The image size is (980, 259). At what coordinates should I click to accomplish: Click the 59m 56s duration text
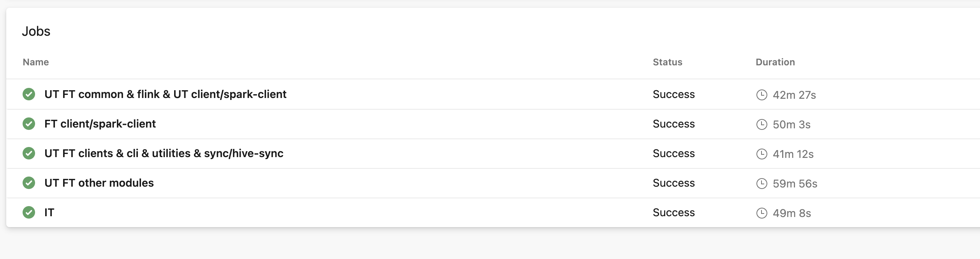(795, 184)
